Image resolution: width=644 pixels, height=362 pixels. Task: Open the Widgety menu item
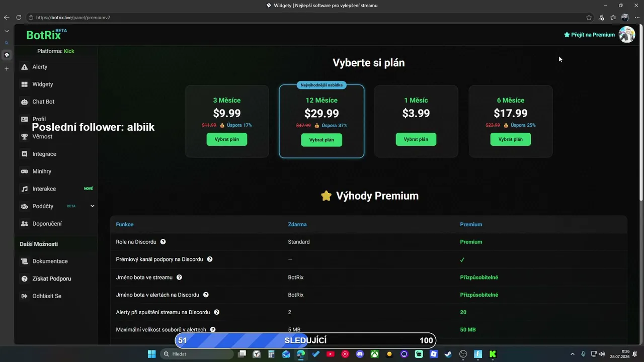(43, 84)
